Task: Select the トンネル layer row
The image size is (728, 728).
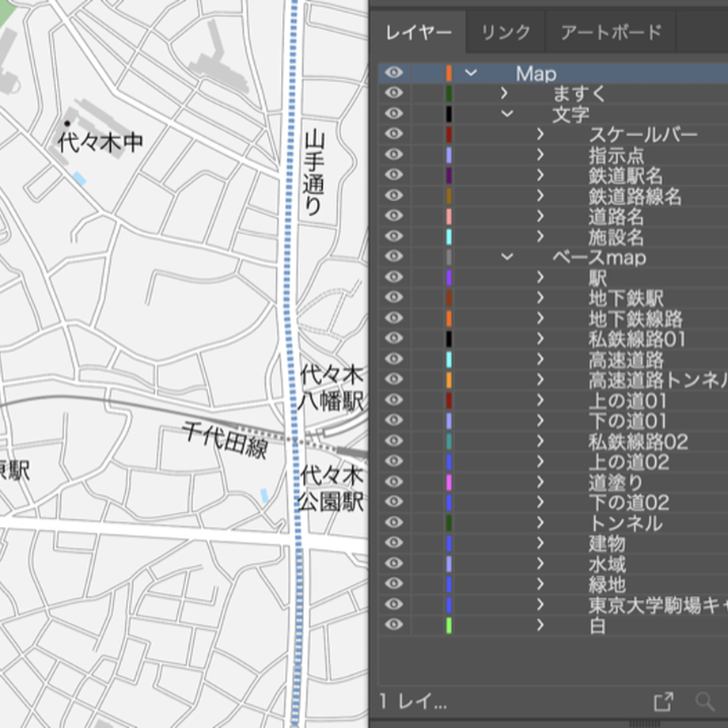Action: tap(553, 522)
